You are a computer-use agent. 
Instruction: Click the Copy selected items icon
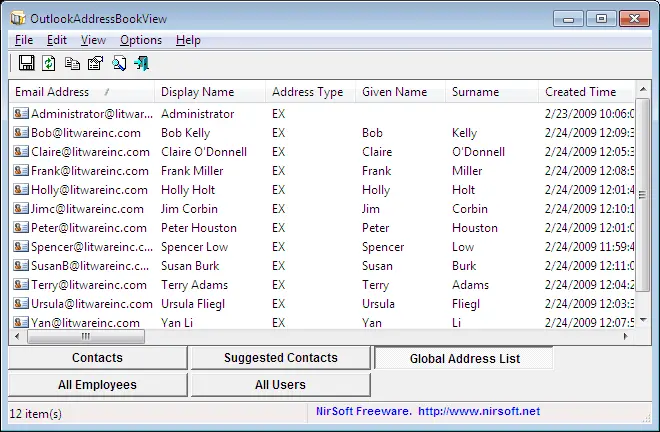[72, 63]
